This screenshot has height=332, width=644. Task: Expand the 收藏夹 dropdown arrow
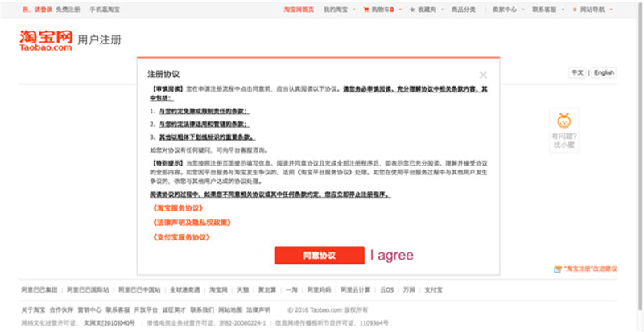442,10
